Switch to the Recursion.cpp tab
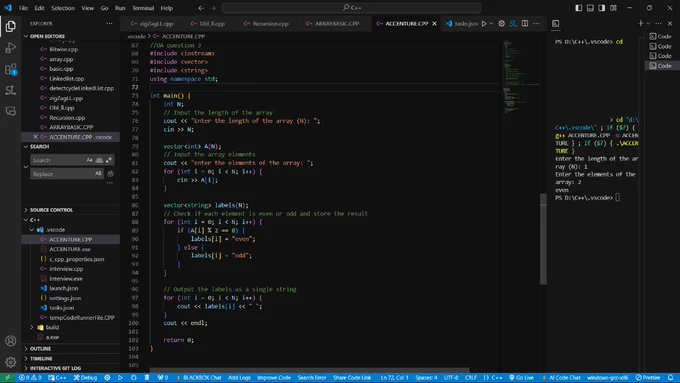The image size is (680, 383). click(x=271, y=23)
